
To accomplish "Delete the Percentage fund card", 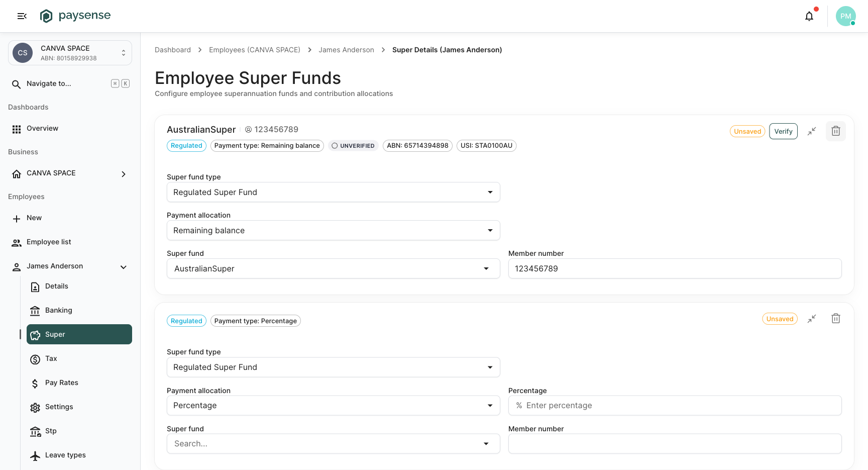I will click(836, 319).
